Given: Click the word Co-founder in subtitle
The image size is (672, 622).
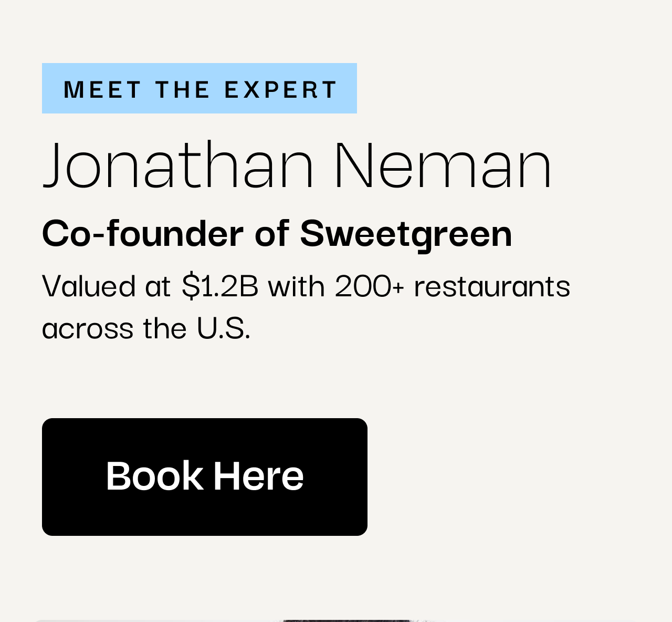Looking at the screenshot, I should click(142, 233).
